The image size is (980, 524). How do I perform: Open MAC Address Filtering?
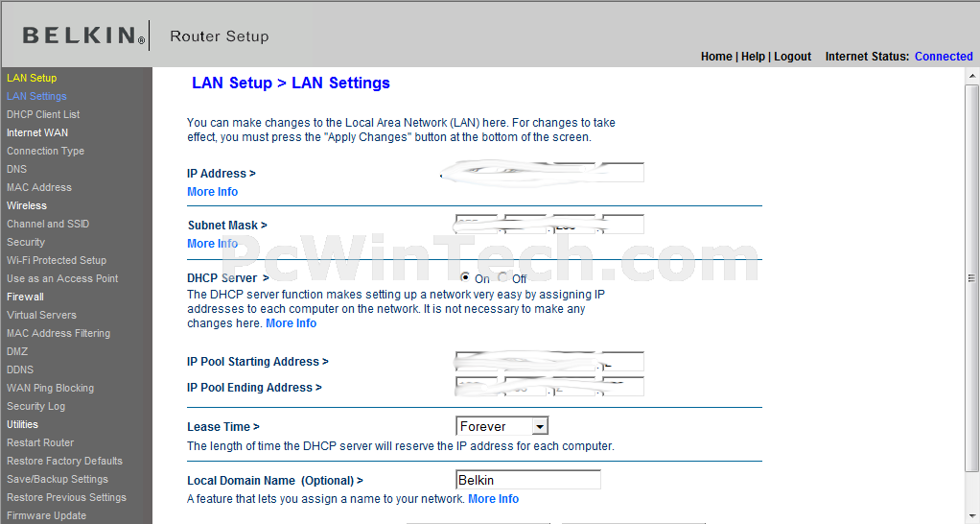58,333
